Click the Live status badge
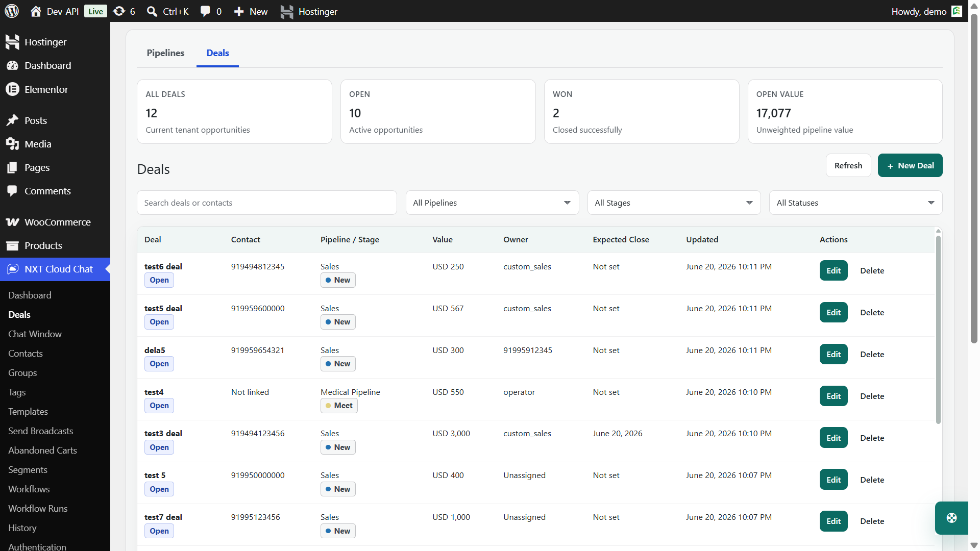Screen dimensions: 980x551 95,11
